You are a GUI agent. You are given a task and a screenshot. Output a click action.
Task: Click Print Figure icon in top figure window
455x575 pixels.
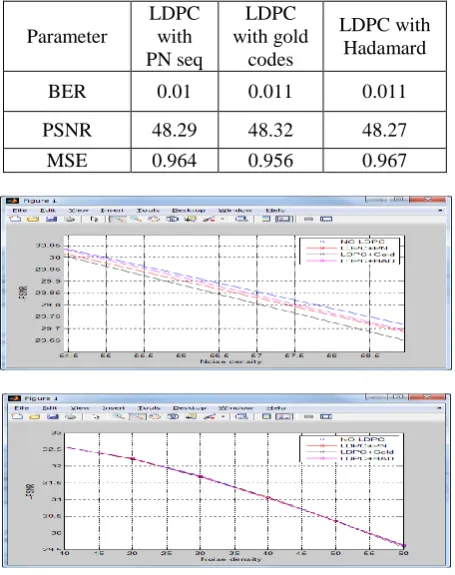(x=70, y=219)
